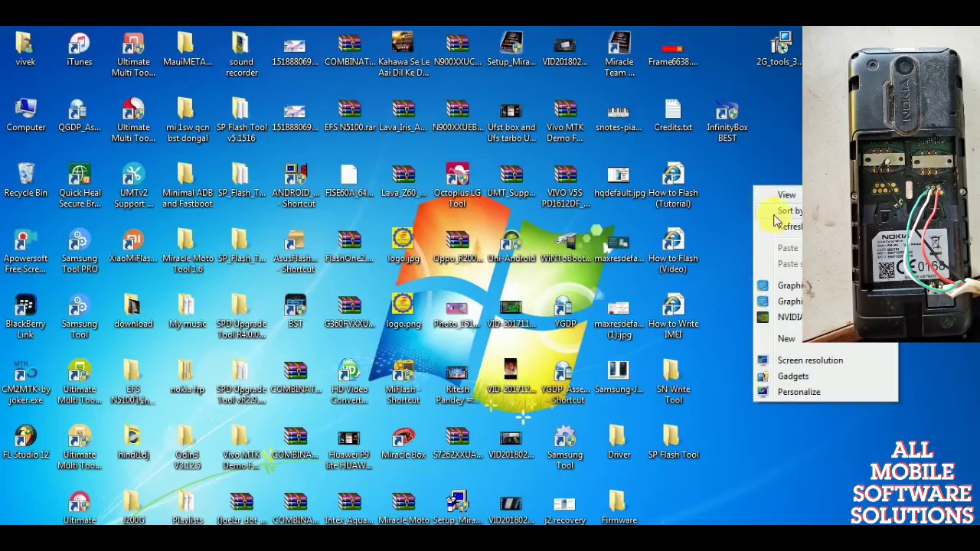The image size is (980, 551).
Task: Select Gadgets in context menu
Action: (x=825, y=377)
